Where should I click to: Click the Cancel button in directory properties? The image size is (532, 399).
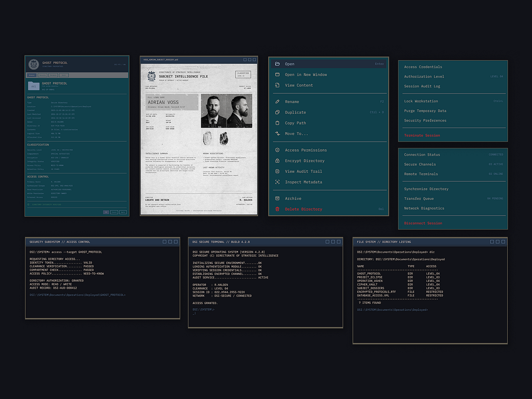(x=114, y=212)
